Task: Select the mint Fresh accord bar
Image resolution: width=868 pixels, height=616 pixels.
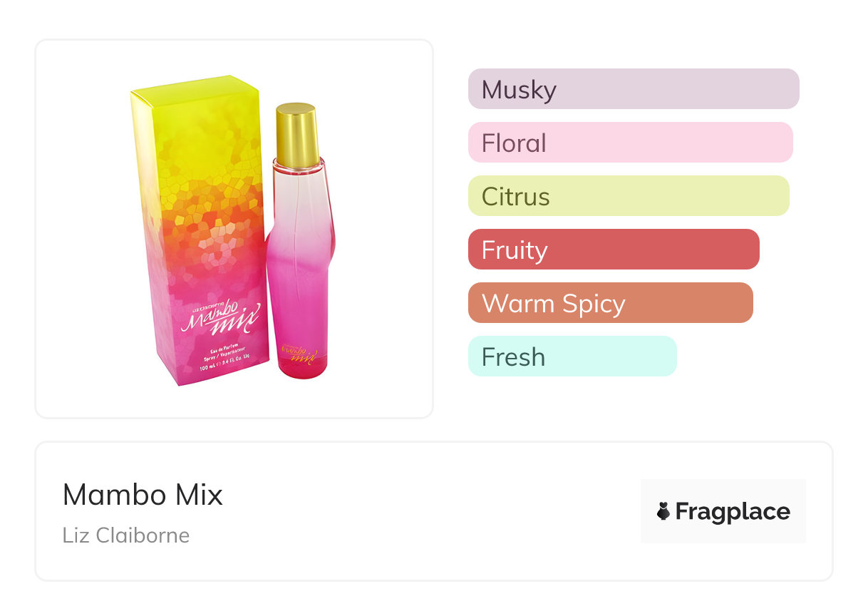Action: click(572, 356)
